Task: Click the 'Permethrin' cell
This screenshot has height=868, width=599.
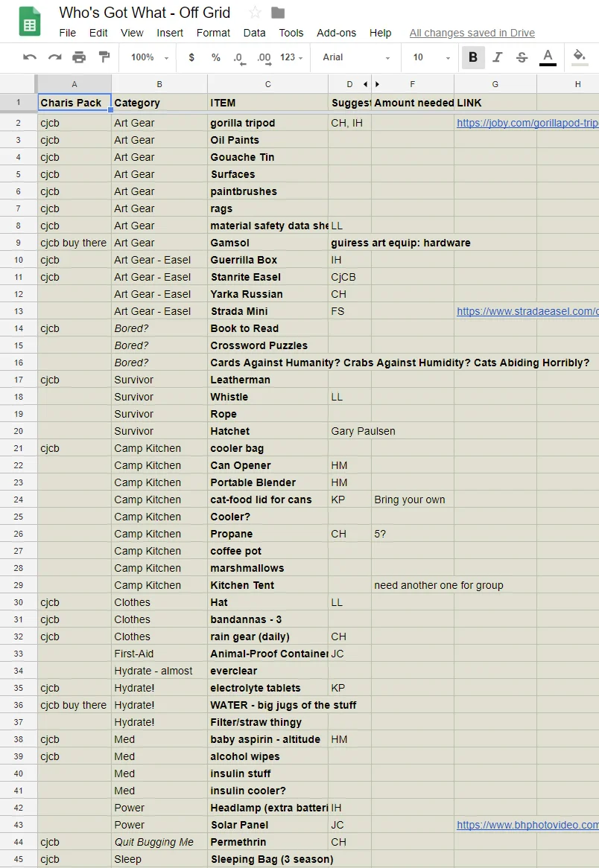Action: [x=267, y=842]
